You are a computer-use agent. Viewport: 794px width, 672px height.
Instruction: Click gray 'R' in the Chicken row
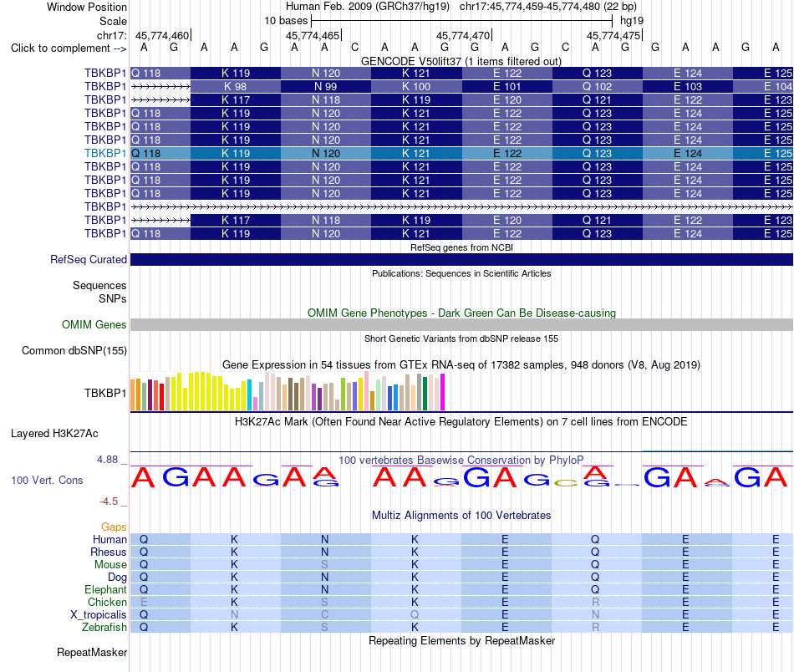[595, 602]
